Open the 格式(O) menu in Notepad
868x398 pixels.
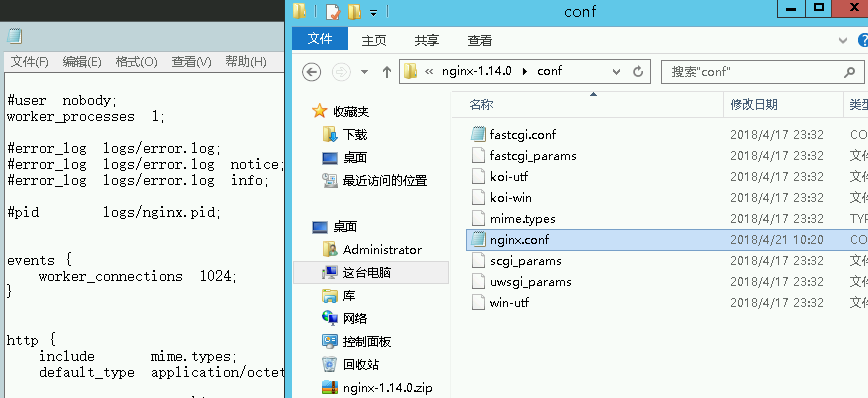(136, 61)
